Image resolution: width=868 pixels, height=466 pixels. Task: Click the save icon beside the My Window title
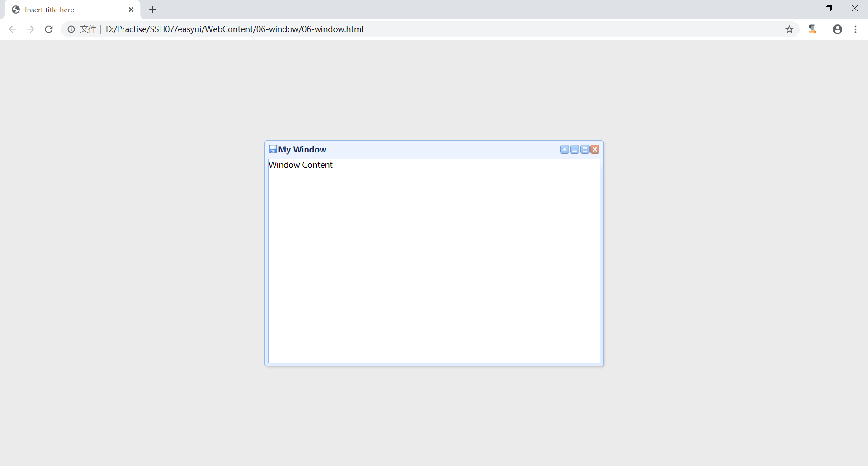(273, 149)
